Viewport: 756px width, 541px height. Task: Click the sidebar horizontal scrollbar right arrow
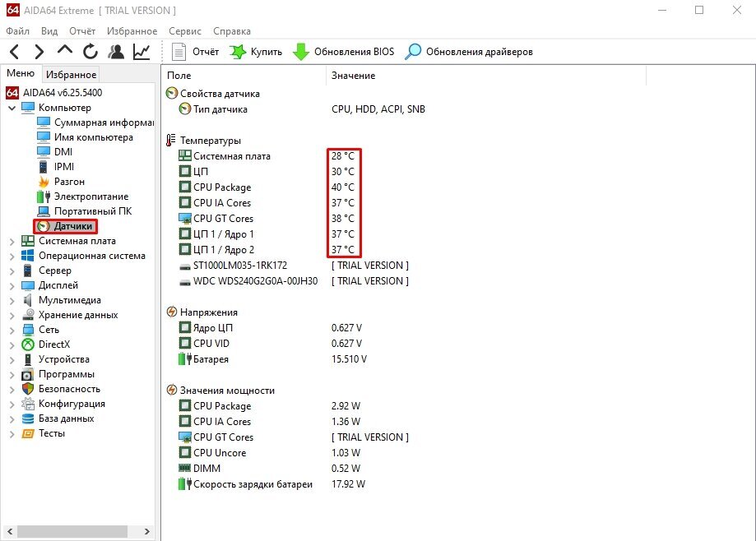(147, 531)
